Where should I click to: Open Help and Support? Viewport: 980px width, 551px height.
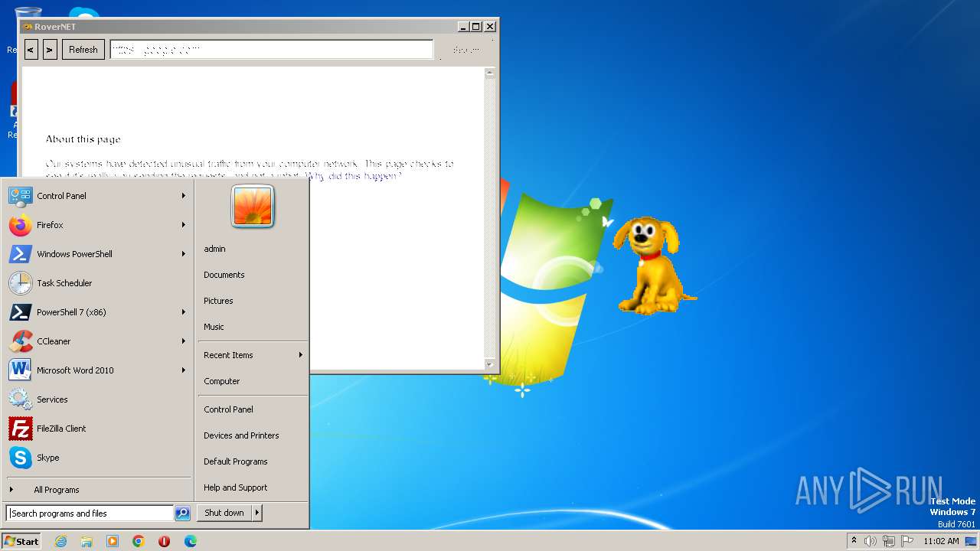click(x=253, y=487)
